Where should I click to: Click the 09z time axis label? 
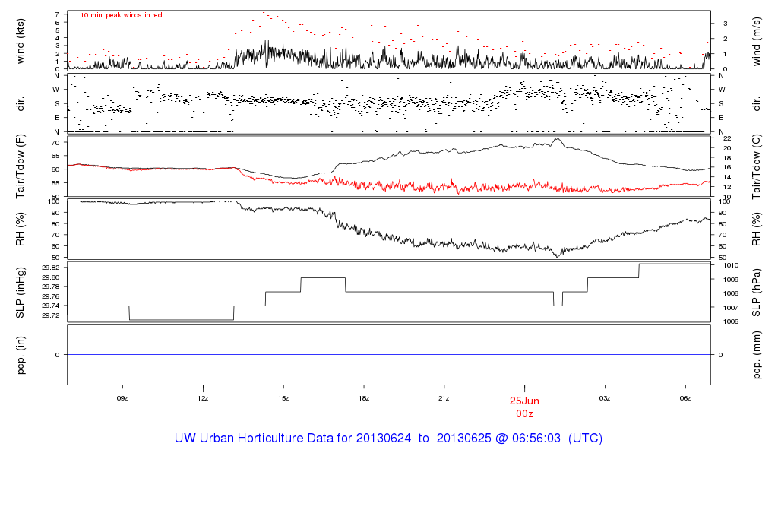pyautogui.click(x=122, y=398)
